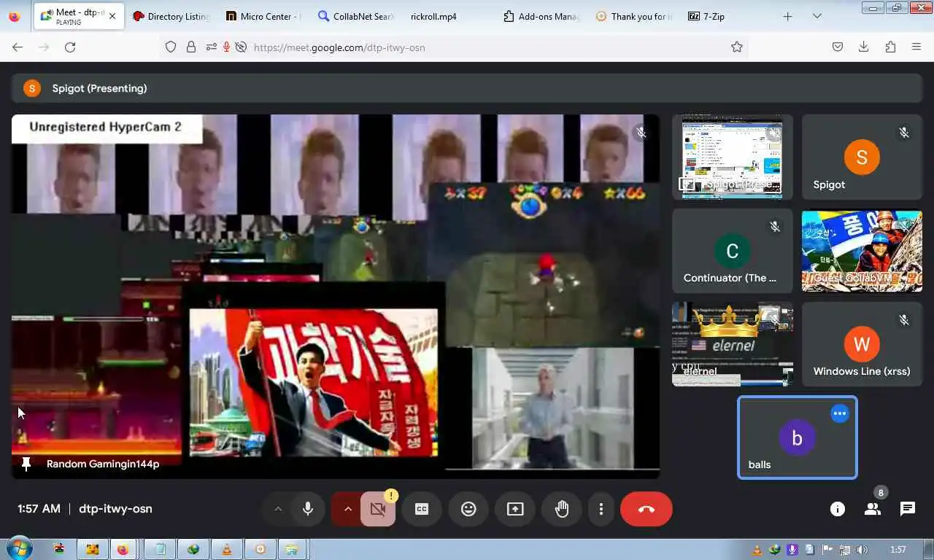The width and height of the screenshot is (934, 560).
Task: Open the site permissions icon in address bar
Action: pyautogui.click(x=211, y=47)
